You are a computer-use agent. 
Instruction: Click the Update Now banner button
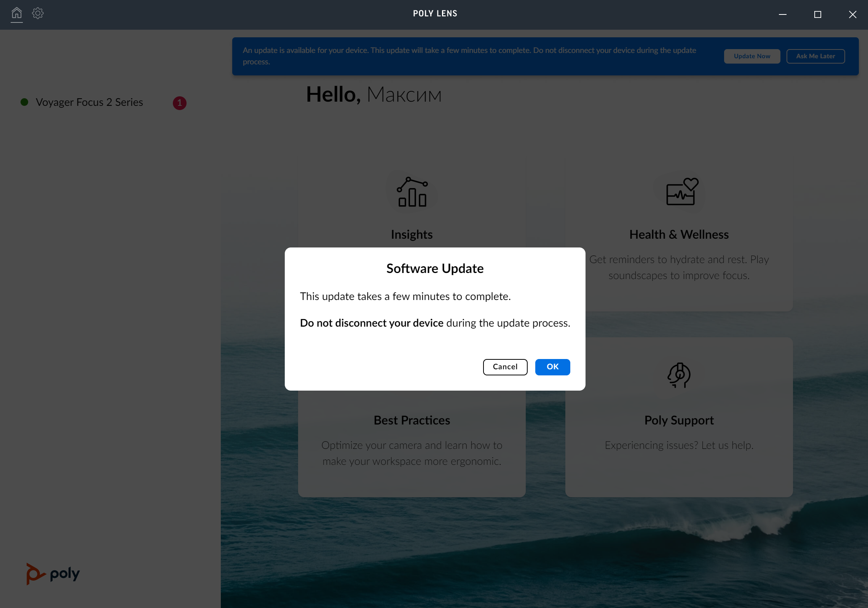pyautogui.click(x=752, y=56)
